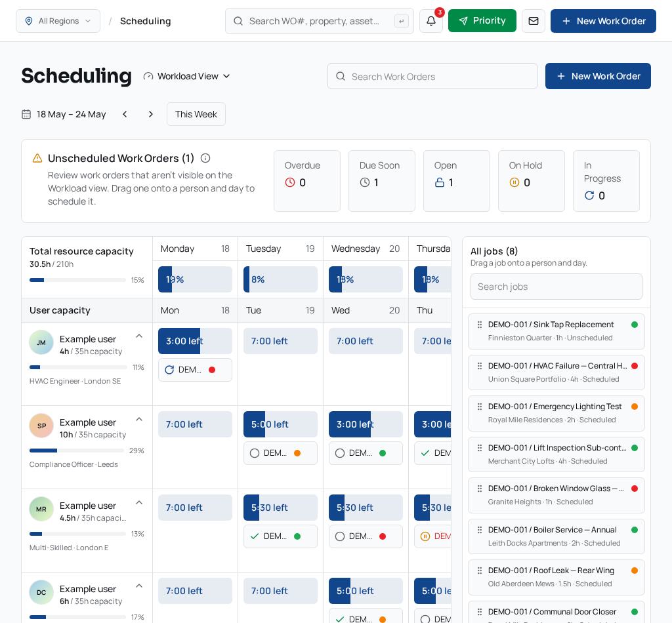Select the In Progress status card
The image size is (672, 623).
click(606, 181)
